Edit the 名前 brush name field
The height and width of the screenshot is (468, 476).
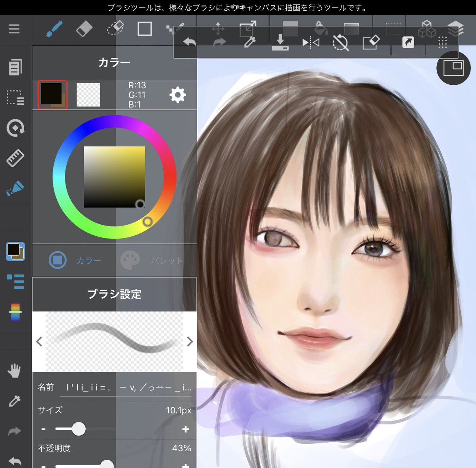click(x=126, y=387)
